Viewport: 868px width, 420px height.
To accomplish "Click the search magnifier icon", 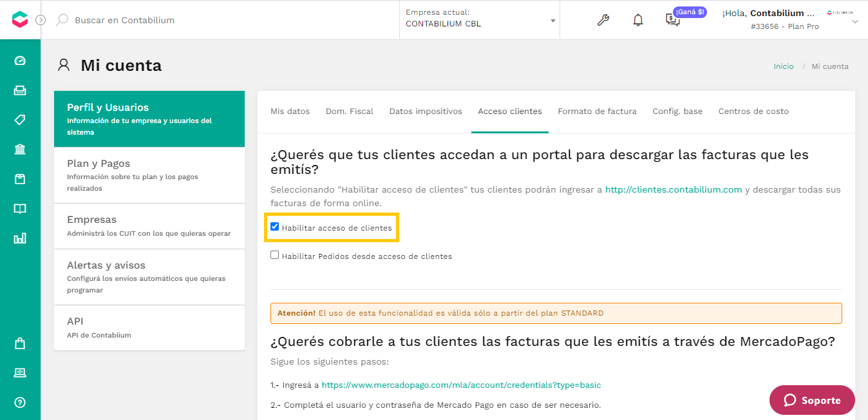I will 62,20.
